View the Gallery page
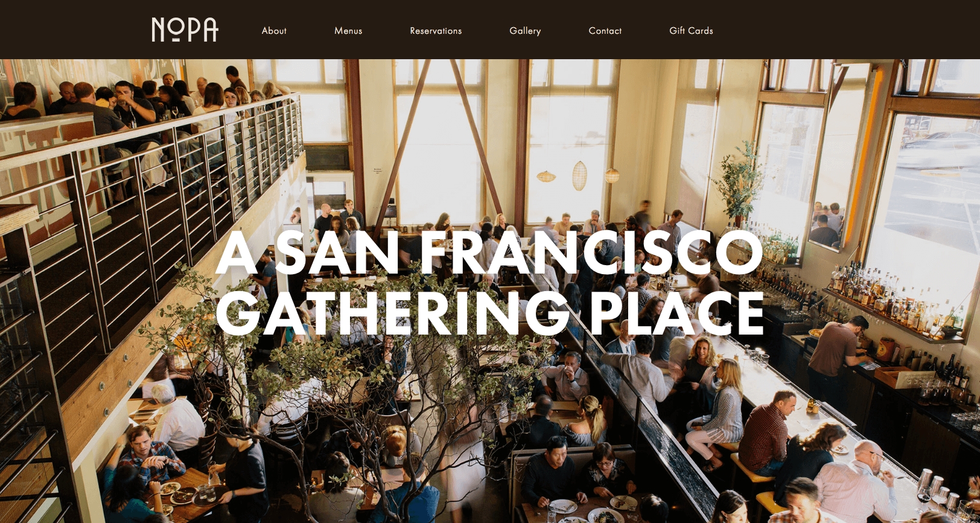This screenshot has height=523, width=980. 525,31
